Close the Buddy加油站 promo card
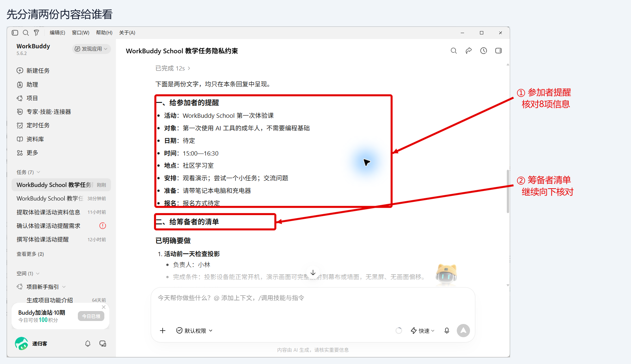631x364 pixels. [104, 307]
